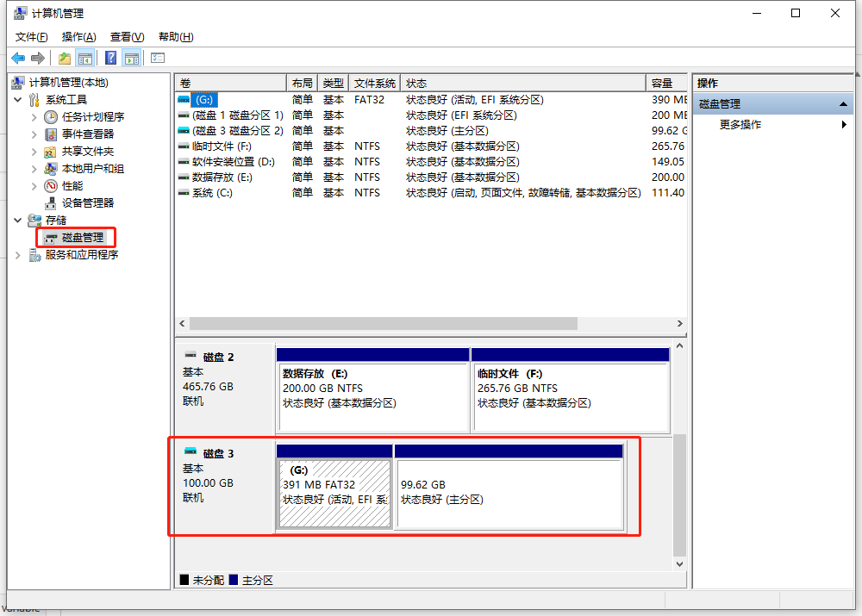Click 更多操作 in the actions pane

click(740, 125)
